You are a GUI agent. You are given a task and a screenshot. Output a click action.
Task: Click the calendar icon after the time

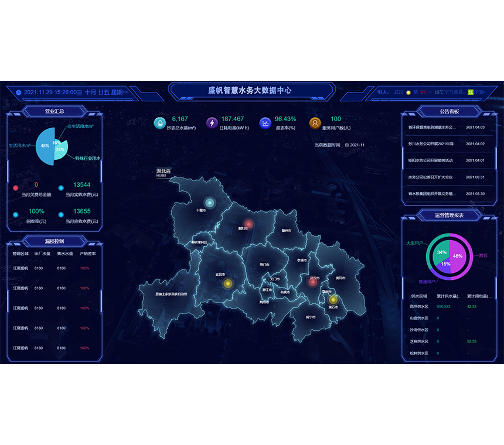tap(79, 93)
